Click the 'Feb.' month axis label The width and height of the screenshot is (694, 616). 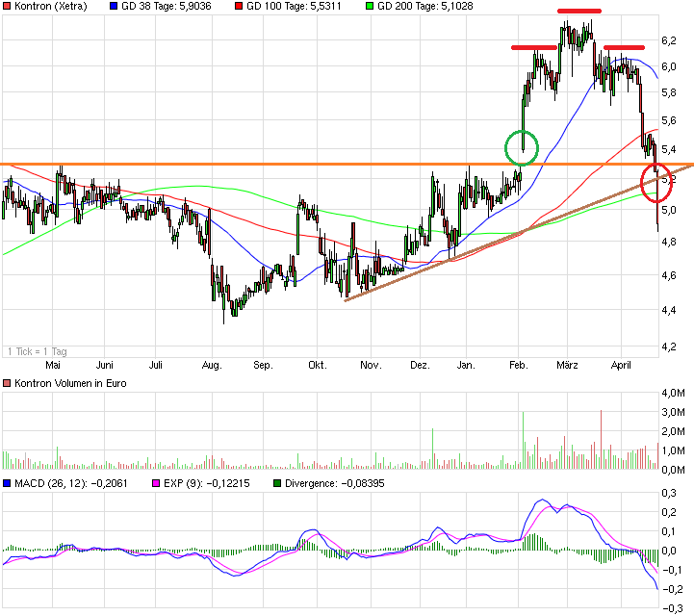518,365
